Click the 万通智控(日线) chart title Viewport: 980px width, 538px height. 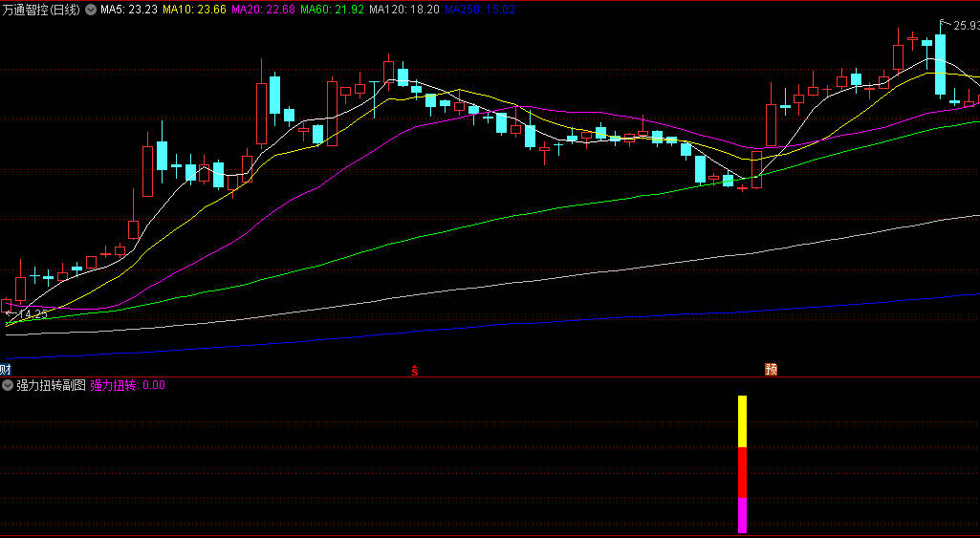(40, 10)
